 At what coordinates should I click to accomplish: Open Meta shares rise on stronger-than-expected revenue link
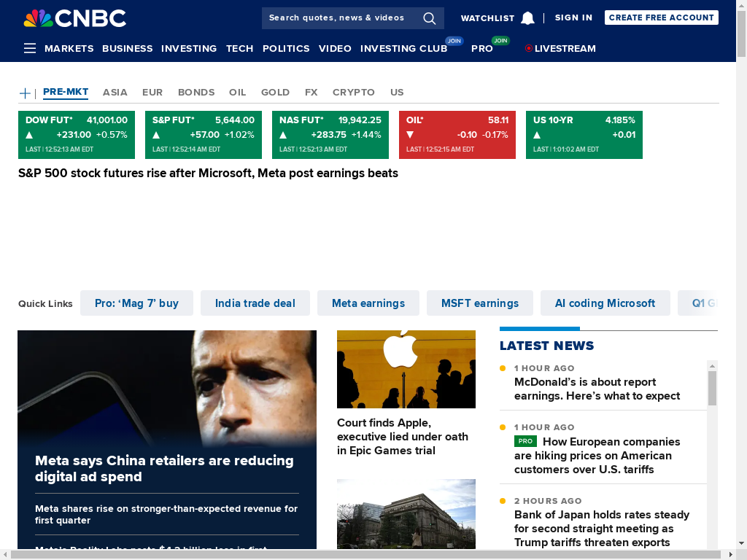[x=166, y=514]
